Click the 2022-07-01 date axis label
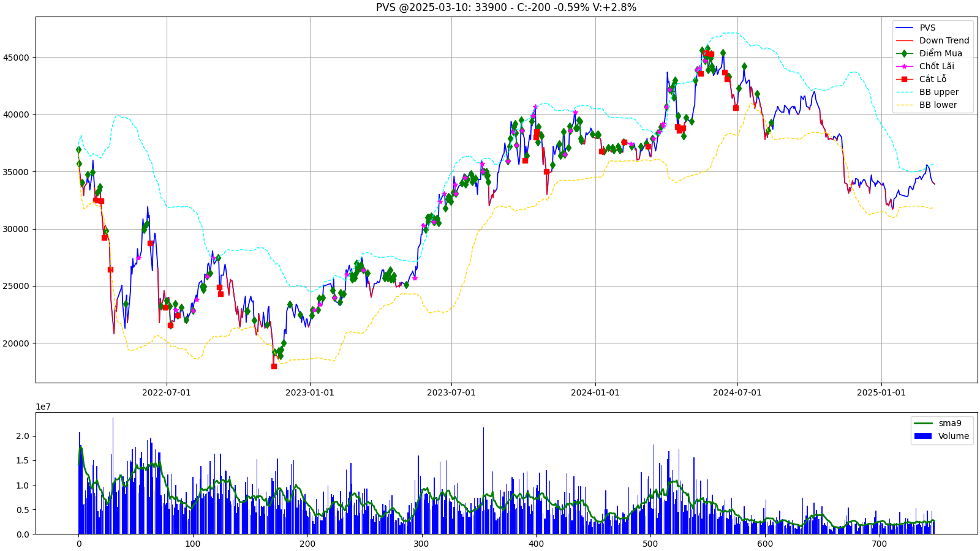Screen dimensions: 980x551 pyautogui.click(x=167, y=392)
